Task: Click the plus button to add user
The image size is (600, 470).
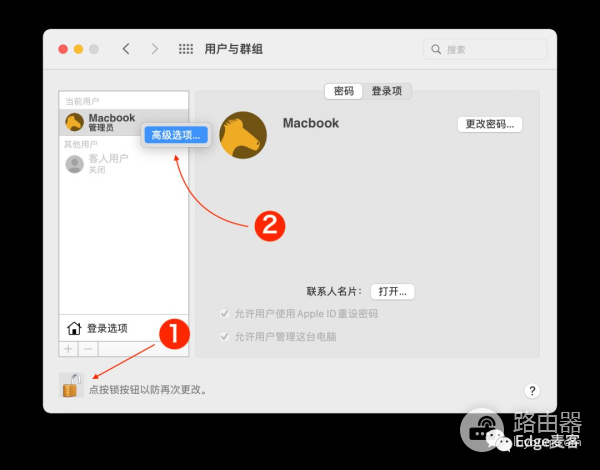Action: pyautogui.click(x=68, y=349)
